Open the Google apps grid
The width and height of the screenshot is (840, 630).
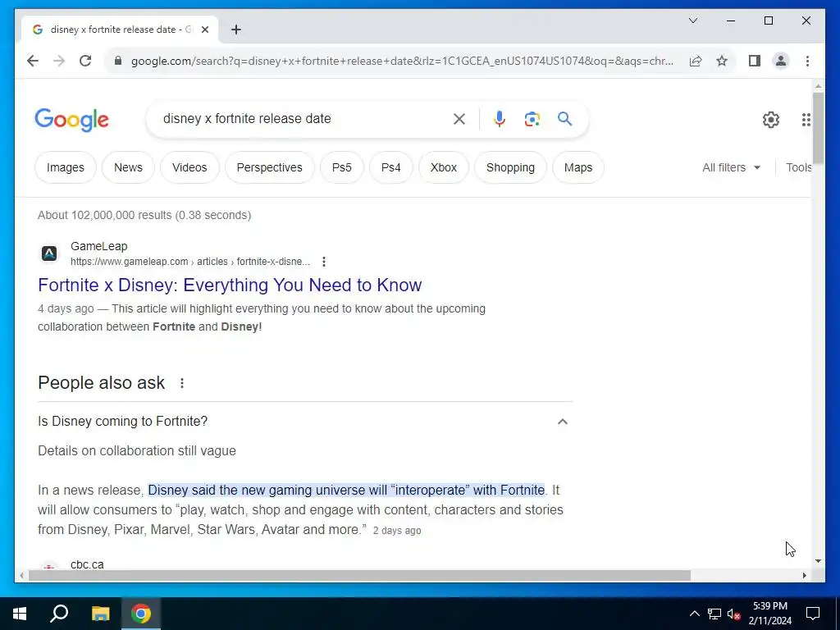point(806,120)
